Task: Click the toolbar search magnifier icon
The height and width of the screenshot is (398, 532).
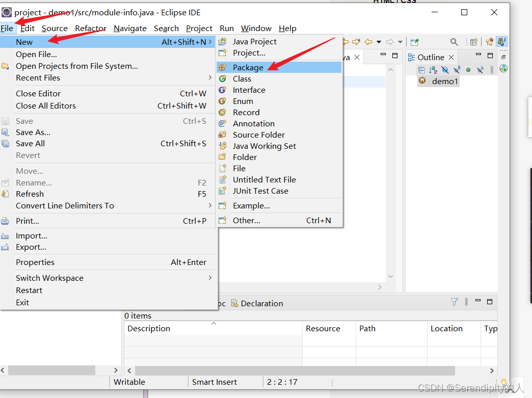Action: (454, 42)
